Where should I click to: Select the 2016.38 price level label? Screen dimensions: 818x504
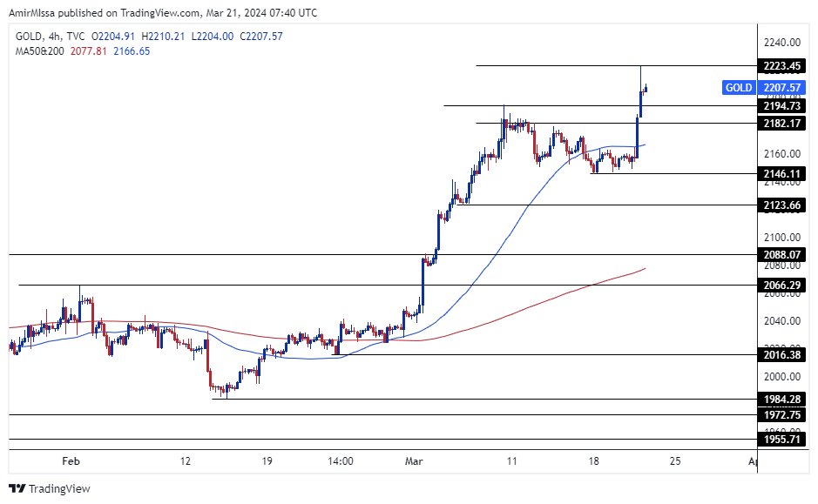781,355
